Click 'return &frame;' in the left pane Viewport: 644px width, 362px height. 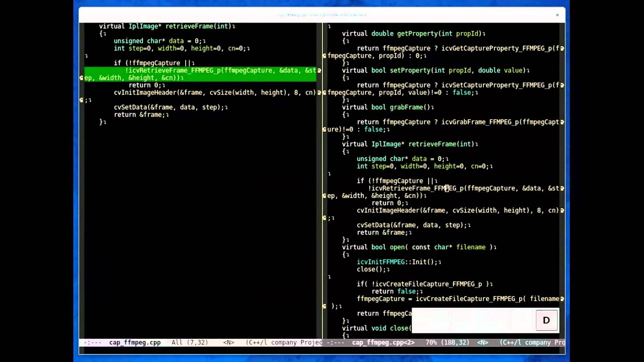click(x=139, y=115)
